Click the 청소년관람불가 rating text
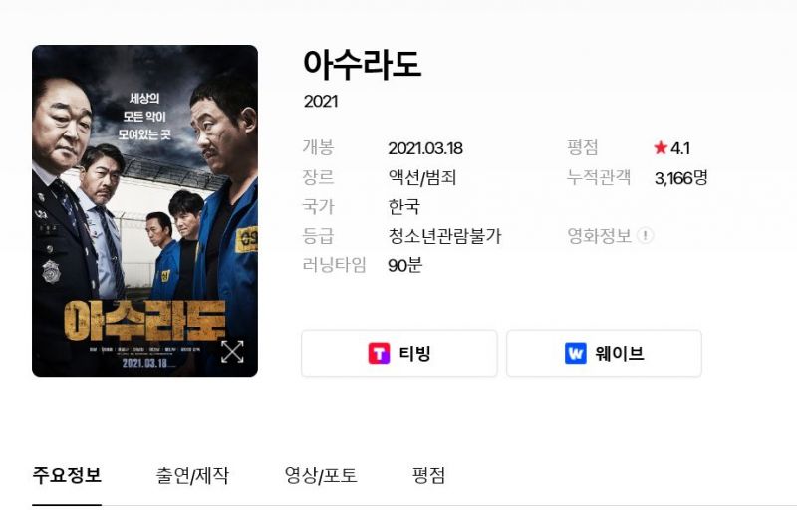 pyautogui.click(x=444, y=236)
